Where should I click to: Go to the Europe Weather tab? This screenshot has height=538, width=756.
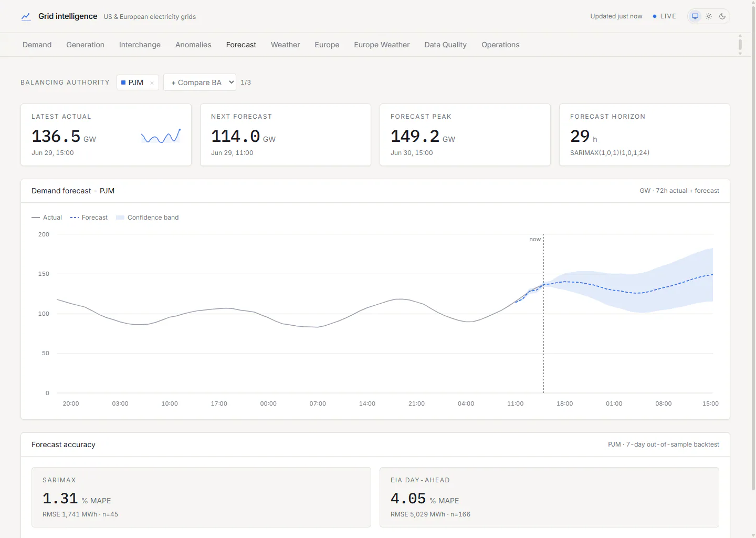382,45
